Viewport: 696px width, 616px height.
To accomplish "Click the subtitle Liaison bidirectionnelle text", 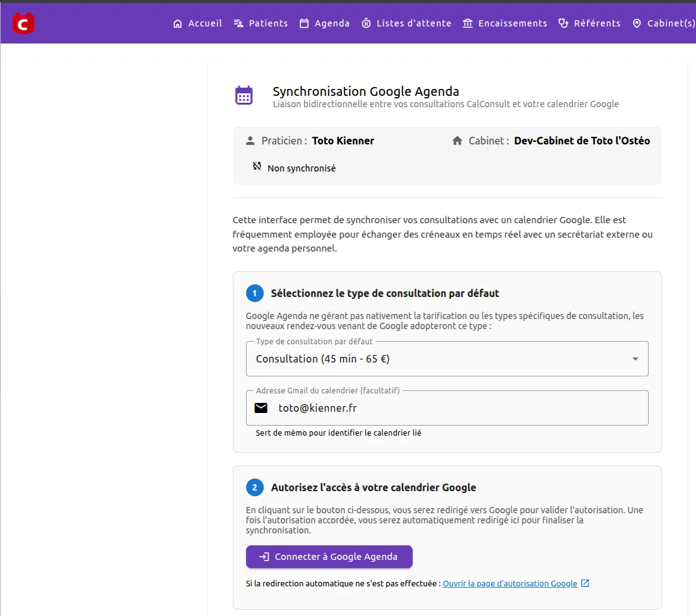I will (445, 104).
